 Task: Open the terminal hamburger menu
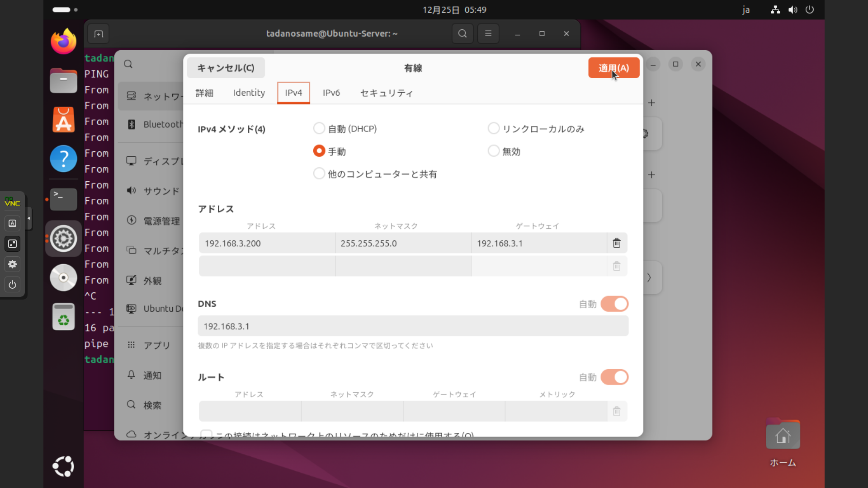[488, 33]
